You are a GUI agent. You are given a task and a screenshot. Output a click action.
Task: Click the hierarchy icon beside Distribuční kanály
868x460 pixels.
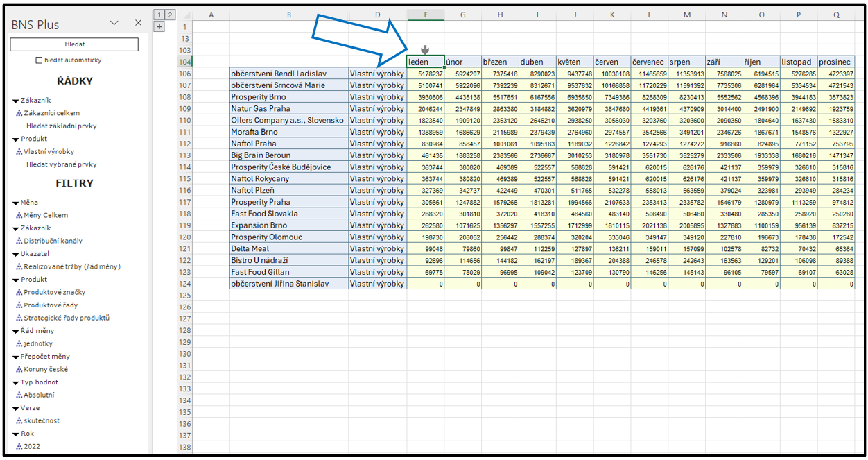coord(19,241)
